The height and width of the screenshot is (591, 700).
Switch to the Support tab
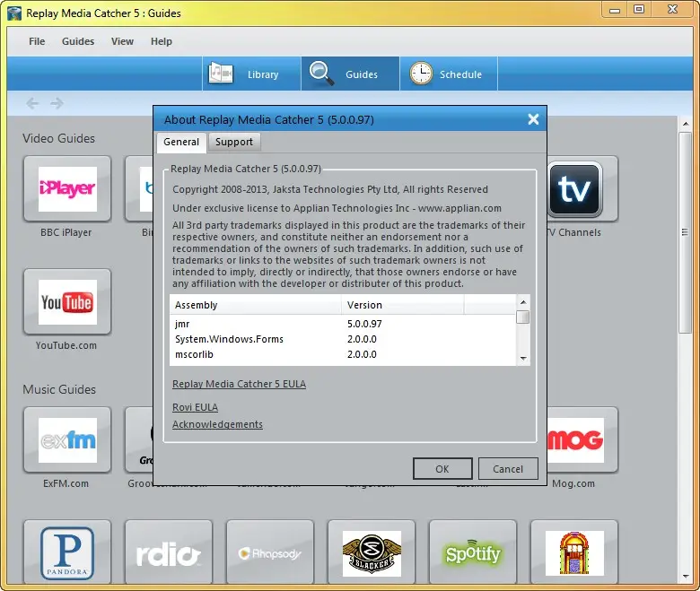coord(234,143)
